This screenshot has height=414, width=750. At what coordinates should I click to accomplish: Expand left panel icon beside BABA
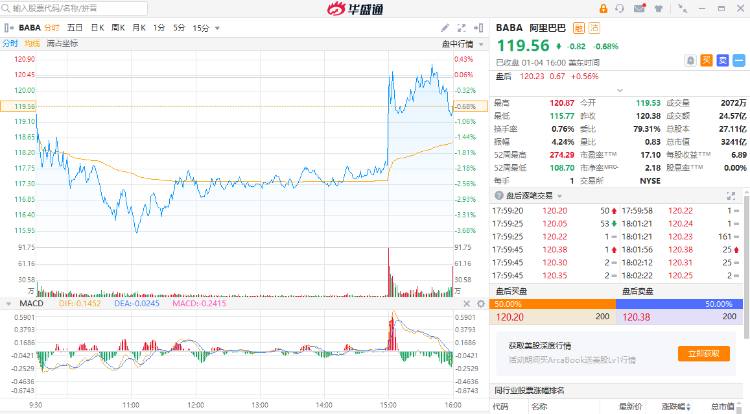[x=9, y=28]
